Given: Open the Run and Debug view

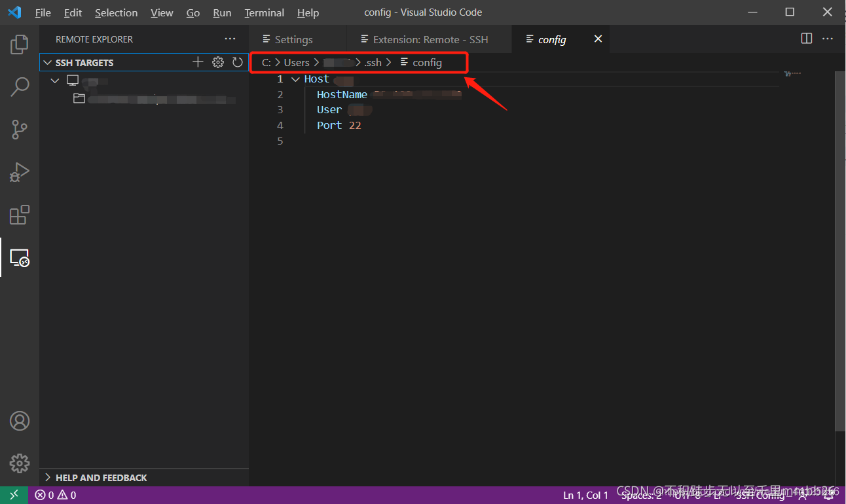Looking at the screenshot, I should click(x=20, y=172).
